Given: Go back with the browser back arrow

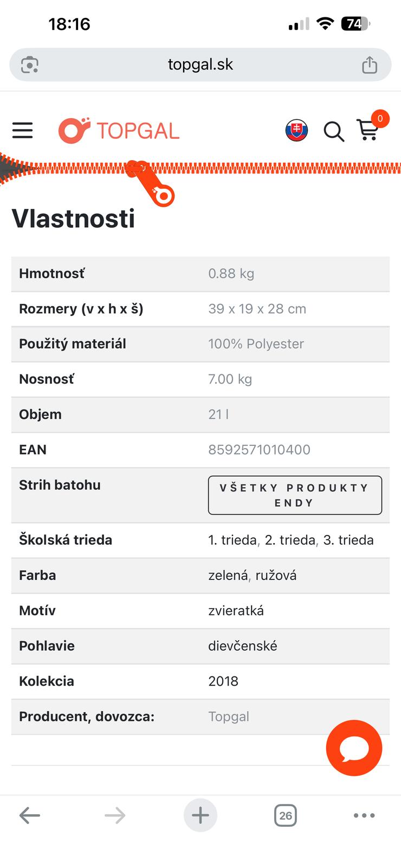Looking at the screenshot, I should click(30, 815).
